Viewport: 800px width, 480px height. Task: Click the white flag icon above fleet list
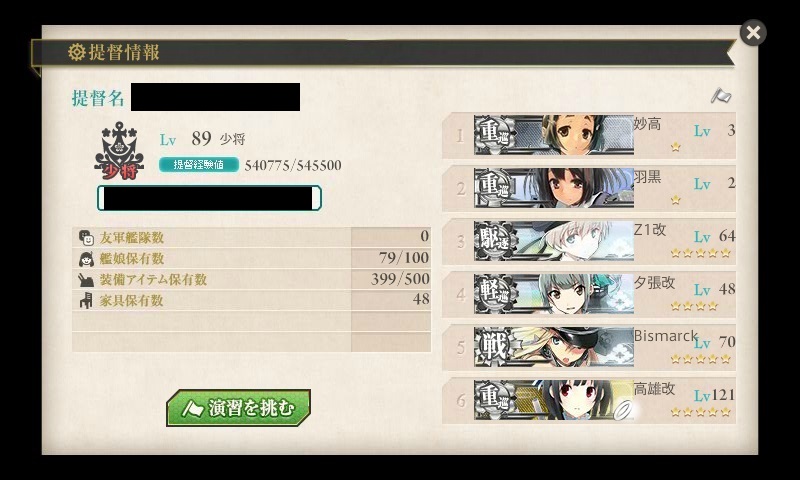[x=721, y=95]
